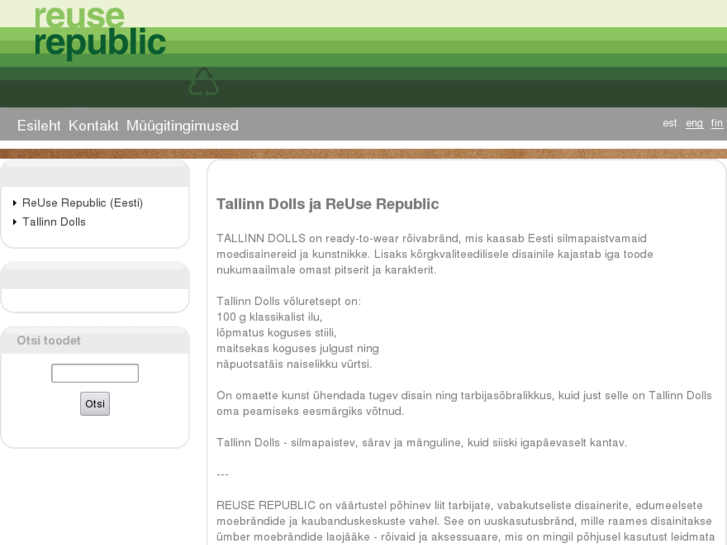Click the reuse republic logo

[100, 32]
